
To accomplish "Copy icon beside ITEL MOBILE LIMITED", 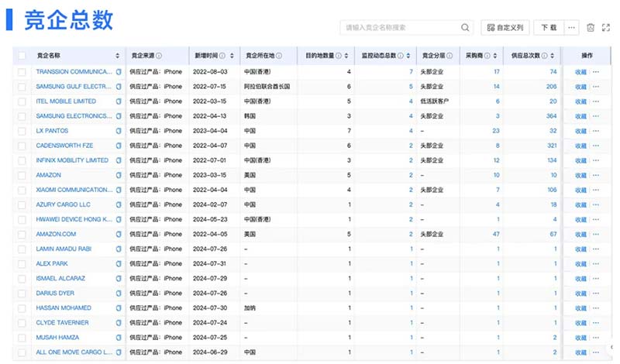I will pos(119,101).
